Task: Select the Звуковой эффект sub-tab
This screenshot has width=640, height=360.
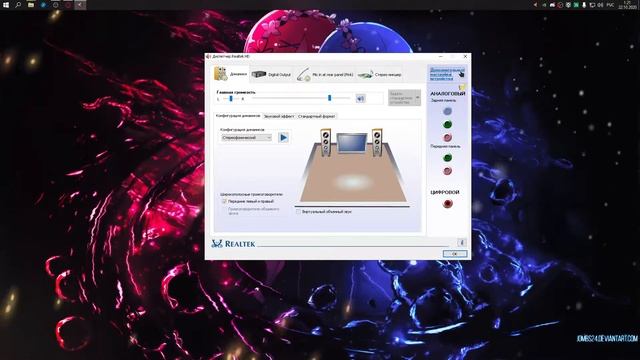Action: pos(279,116)
